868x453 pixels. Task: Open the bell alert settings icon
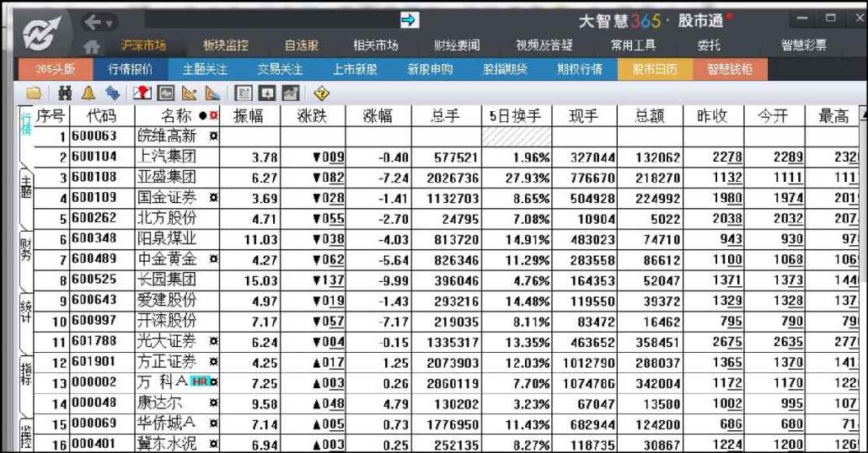(88, 93)
